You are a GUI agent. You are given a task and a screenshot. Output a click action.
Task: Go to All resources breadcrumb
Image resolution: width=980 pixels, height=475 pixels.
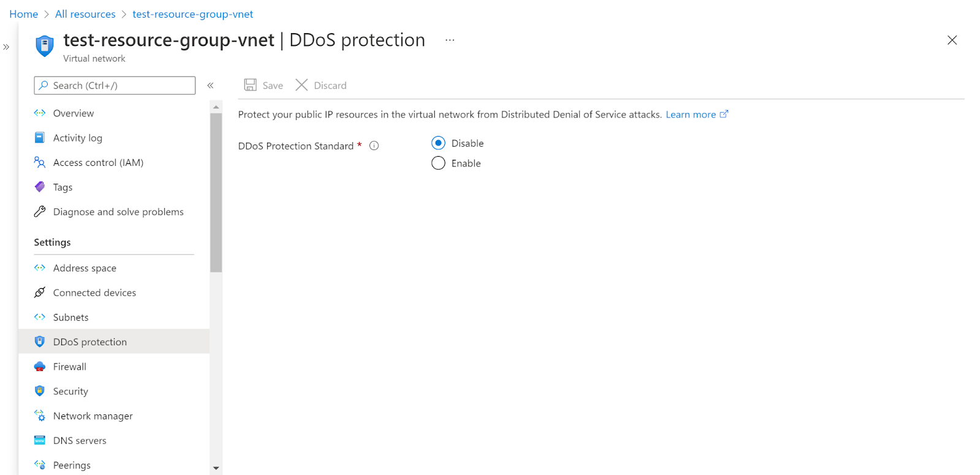pos(85,14)
